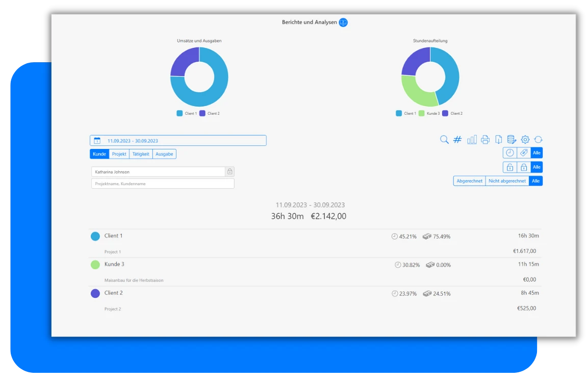This screenshot has height=382, width=588.
Task: Open the bar chart view icon
Action: tap(472, 140)
